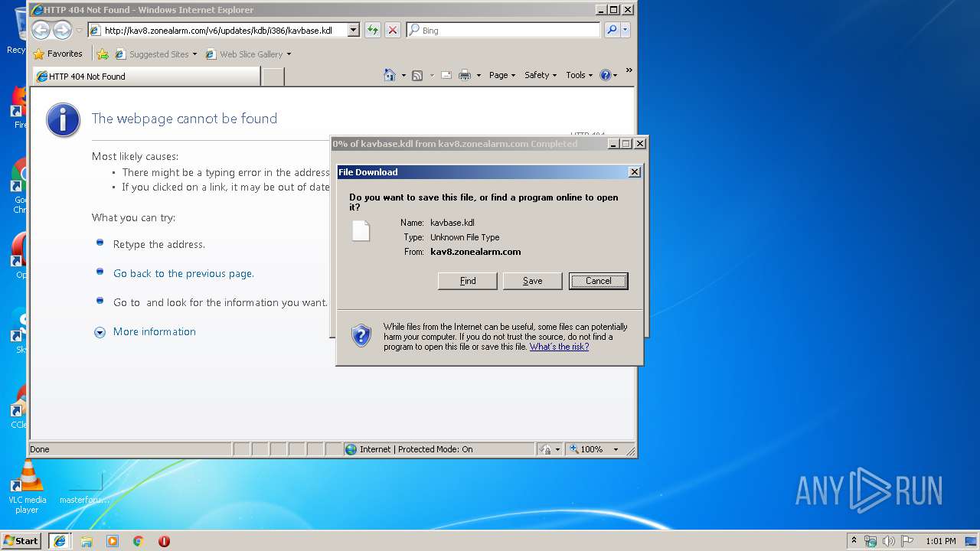Click the Read Mail envelope icon
This screenshot has height=551, width=980.
click(x=446, y=75)
